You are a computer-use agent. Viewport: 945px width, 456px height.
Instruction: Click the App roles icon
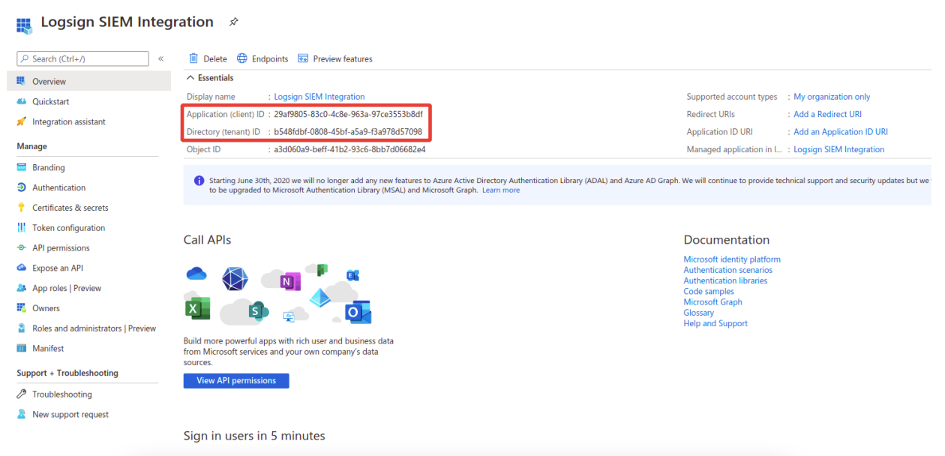click(x=21, y=288)
